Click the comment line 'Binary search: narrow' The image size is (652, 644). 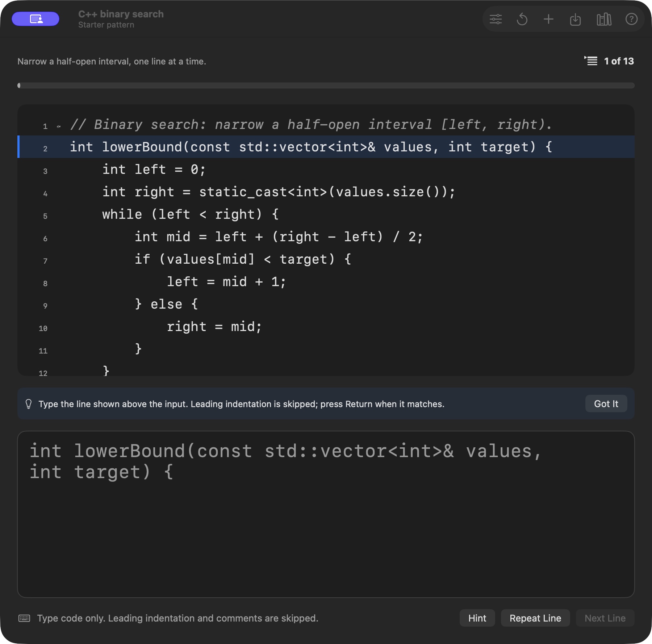point(311,125)
